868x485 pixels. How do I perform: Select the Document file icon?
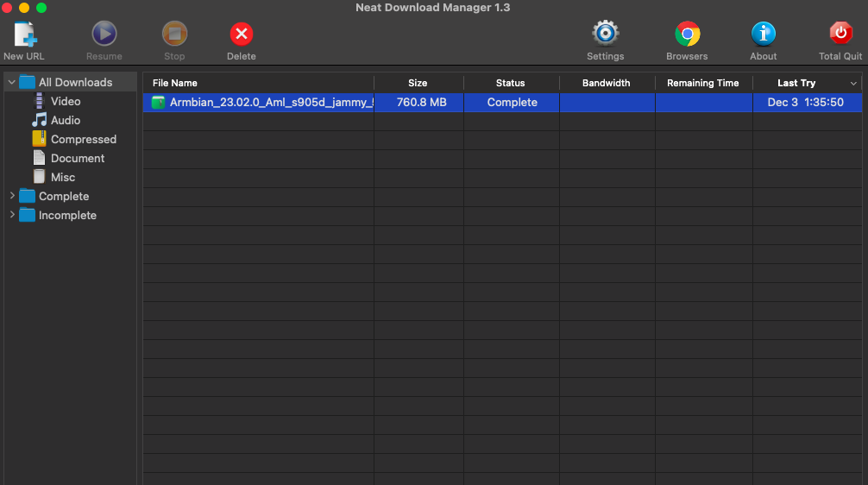40,158
